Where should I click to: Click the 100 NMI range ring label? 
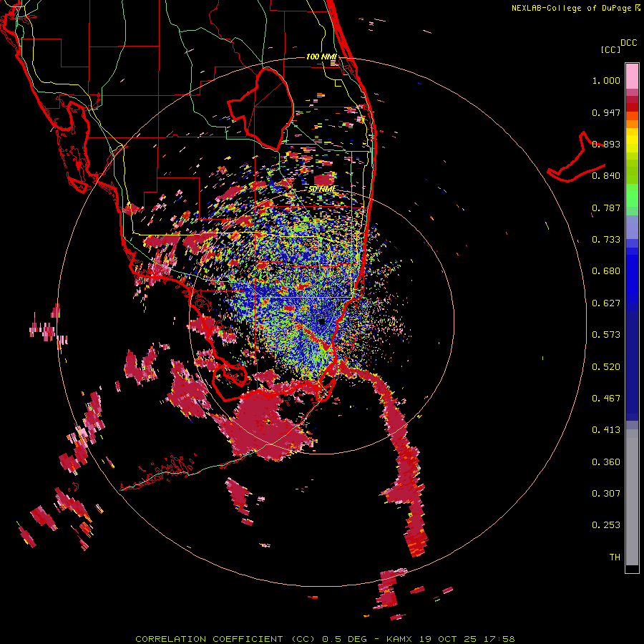321,57
